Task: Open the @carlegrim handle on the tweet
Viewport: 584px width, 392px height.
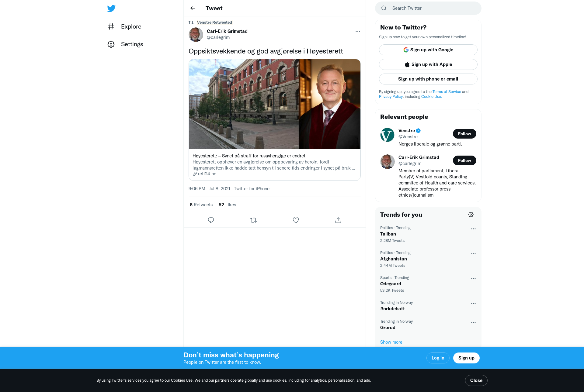Action: (218, 37)
